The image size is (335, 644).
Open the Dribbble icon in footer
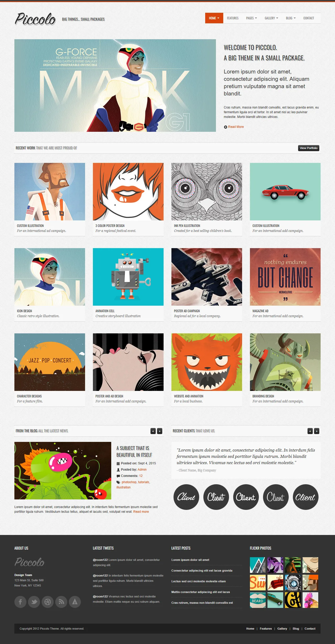pyautogui.click(x=48, y=602)
